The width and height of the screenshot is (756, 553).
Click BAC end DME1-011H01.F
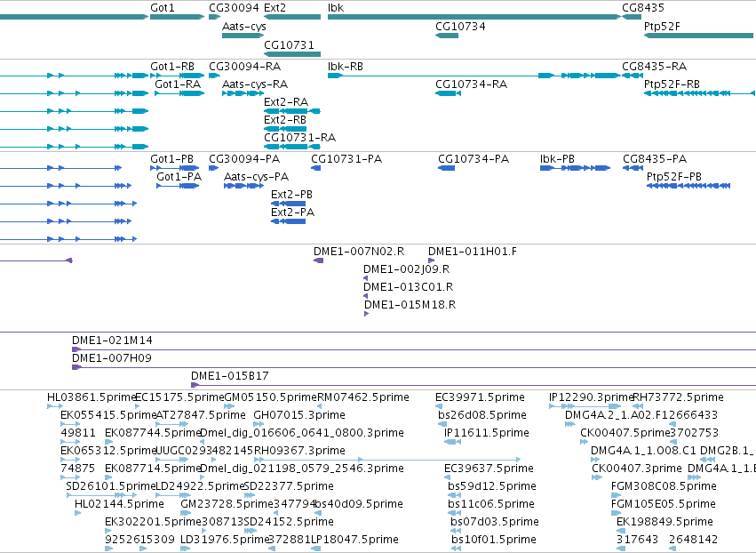point(472,252)
